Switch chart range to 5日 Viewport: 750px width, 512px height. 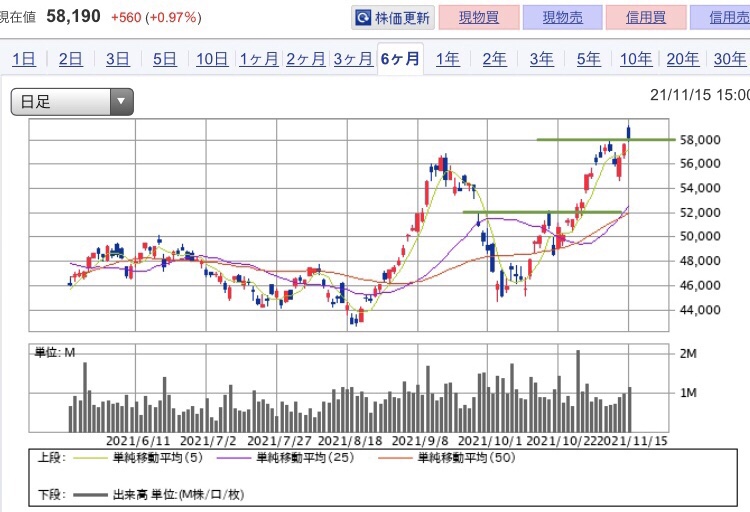point(165,59)
